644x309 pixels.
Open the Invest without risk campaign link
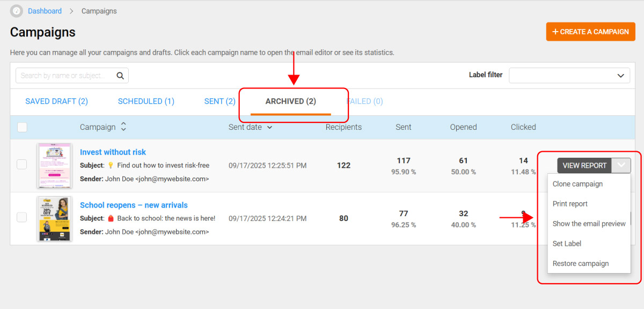tap(113, 152)
